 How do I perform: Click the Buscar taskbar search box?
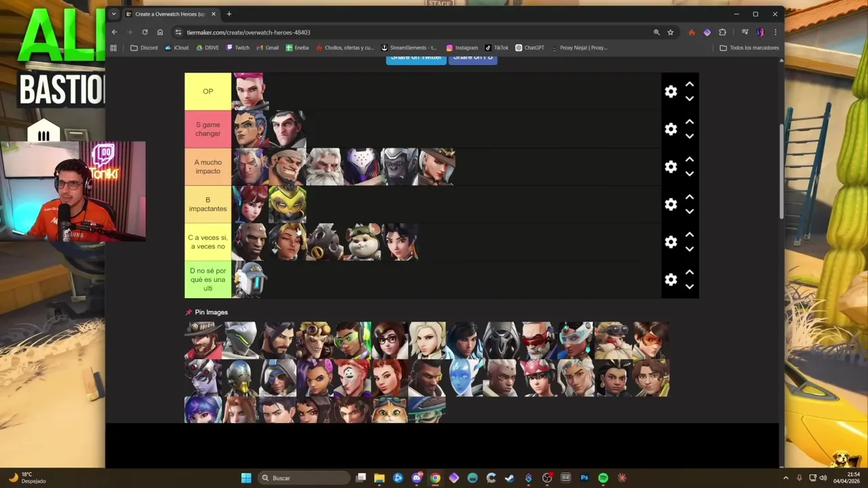point(305,478)
